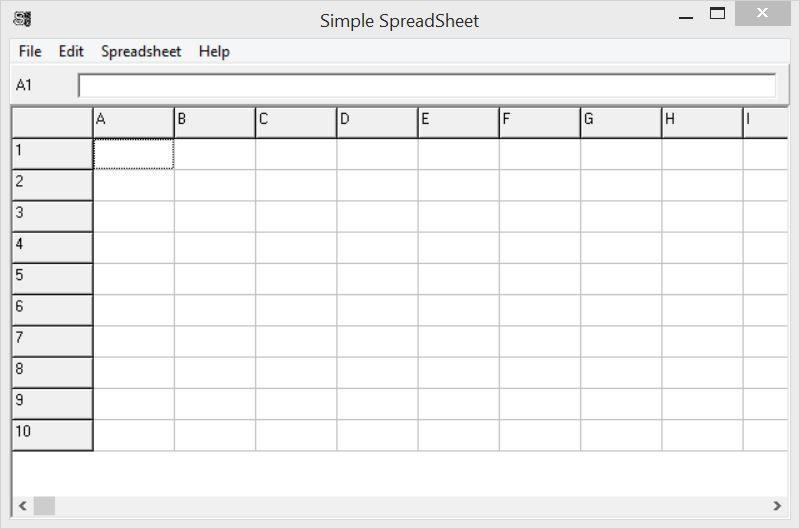Screen dimensions: 800x529
Task: Select cell D4
Action: click(378, 247)
